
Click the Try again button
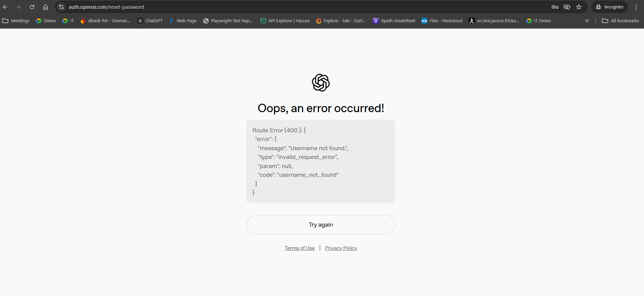321,225
